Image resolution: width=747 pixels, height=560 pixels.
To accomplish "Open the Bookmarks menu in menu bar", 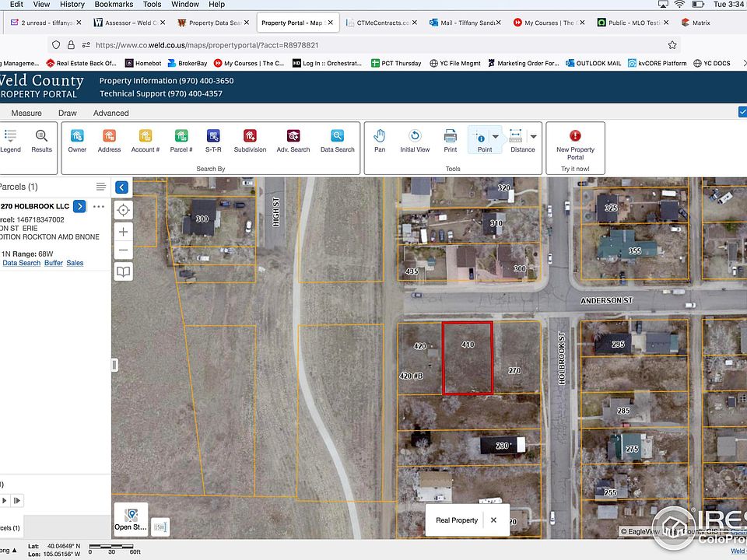I will click(114, 5).
